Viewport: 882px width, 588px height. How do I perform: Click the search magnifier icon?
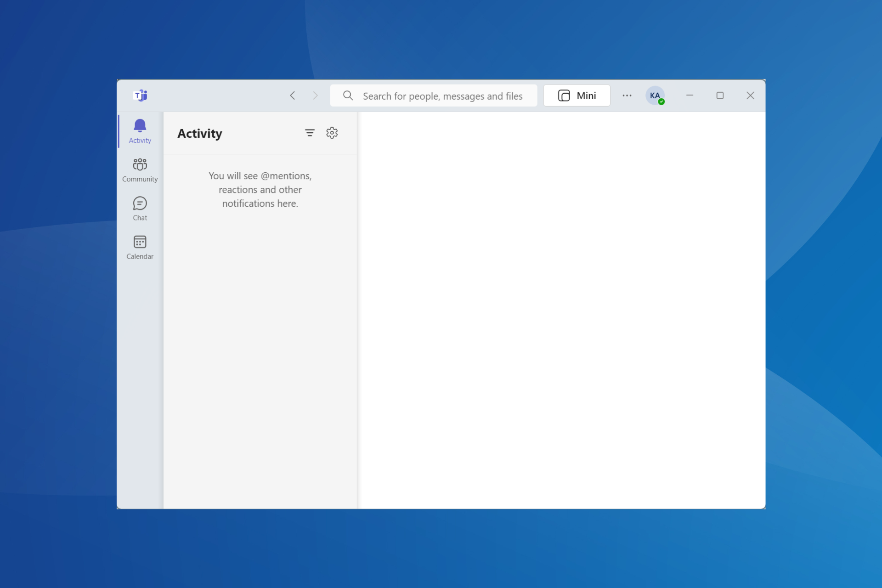348,96
